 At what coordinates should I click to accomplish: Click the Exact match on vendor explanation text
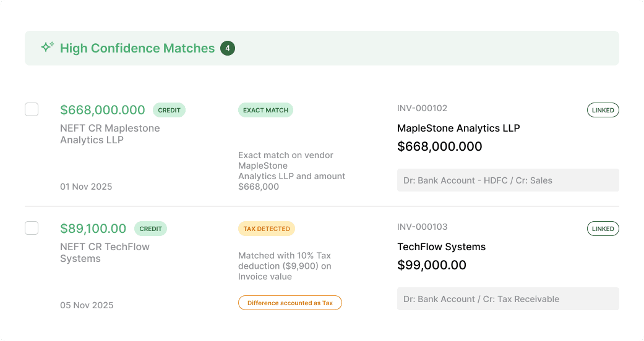click(291, 170)
